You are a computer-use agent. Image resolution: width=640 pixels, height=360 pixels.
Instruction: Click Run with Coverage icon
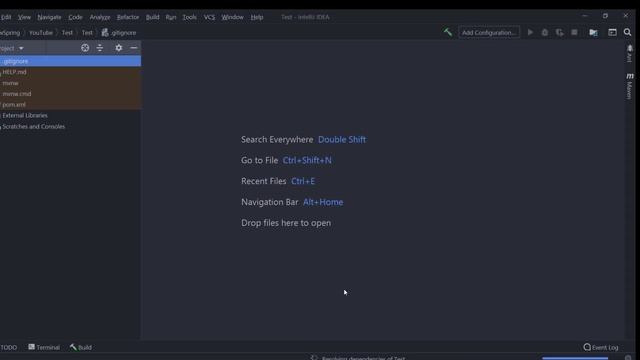[560, 32]
